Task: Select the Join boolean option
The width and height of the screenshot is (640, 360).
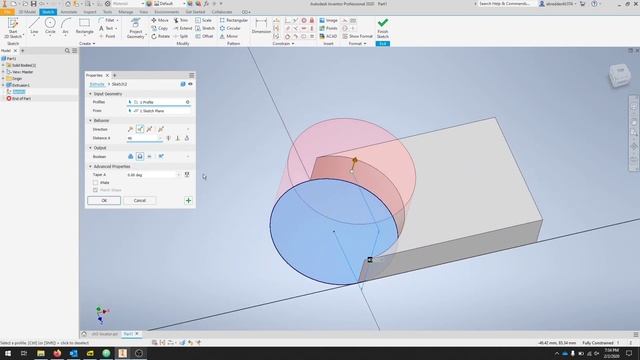Action: 131,156
